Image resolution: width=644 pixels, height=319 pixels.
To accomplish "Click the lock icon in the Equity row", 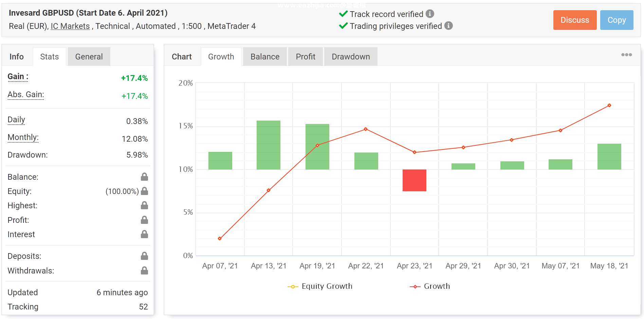I will (144, 191).
